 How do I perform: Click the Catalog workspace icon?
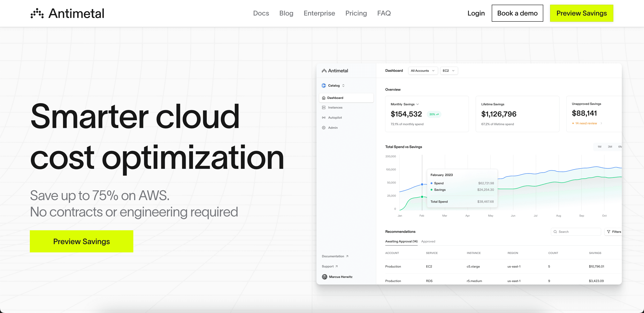tap(324, 86)
